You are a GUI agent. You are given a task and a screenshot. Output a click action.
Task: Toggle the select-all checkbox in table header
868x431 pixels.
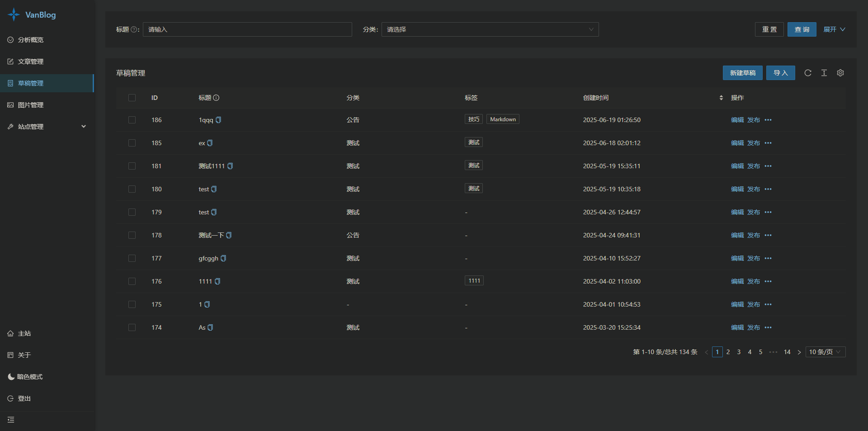[132, 98]
